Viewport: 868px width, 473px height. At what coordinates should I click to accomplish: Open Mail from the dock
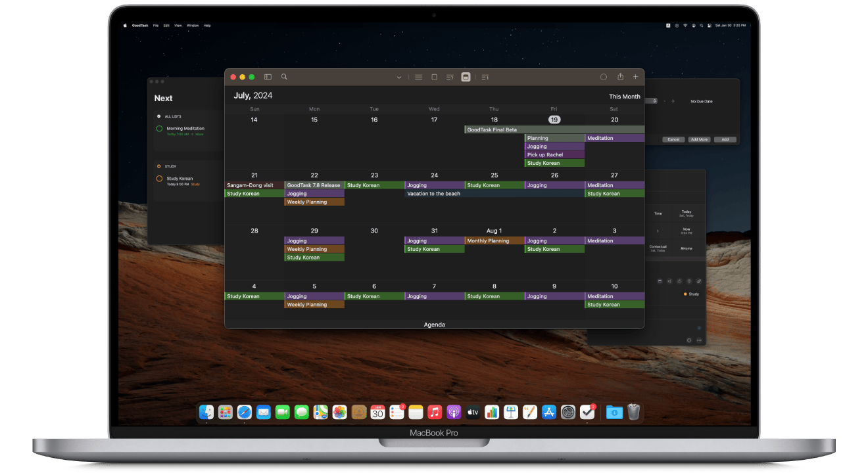click(x=264, y=412)
